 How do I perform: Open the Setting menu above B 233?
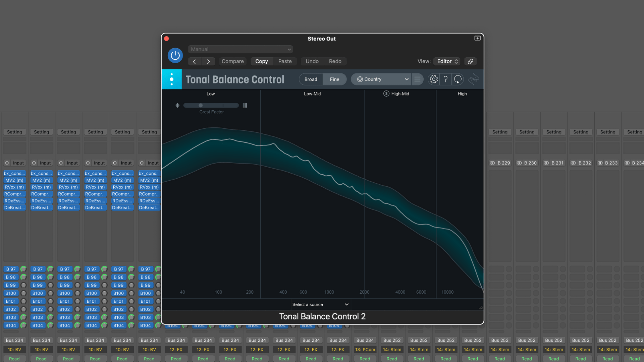[x=608, y=132]
